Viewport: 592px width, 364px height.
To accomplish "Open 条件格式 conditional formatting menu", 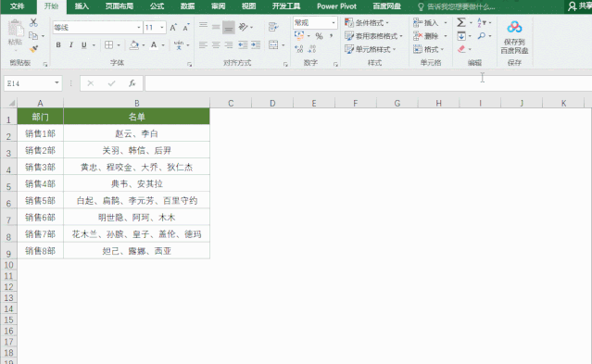I will (x=367, y=22).
